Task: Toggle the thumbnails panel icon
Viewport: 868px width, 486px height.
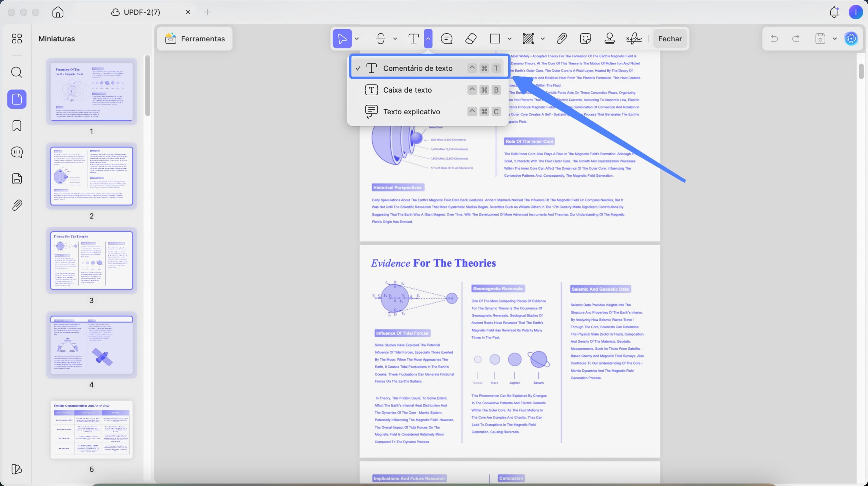Action: 17,99
